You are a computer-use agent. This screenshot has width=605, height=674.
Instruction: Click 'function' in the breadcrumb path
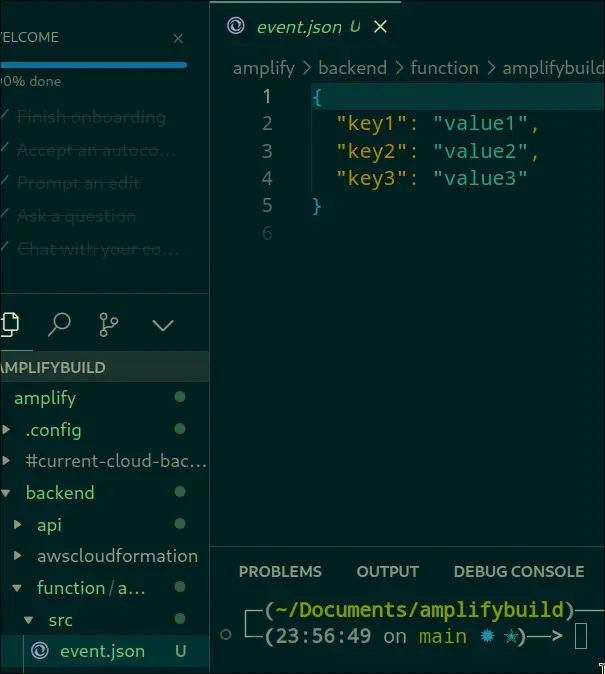click(444, 68)
